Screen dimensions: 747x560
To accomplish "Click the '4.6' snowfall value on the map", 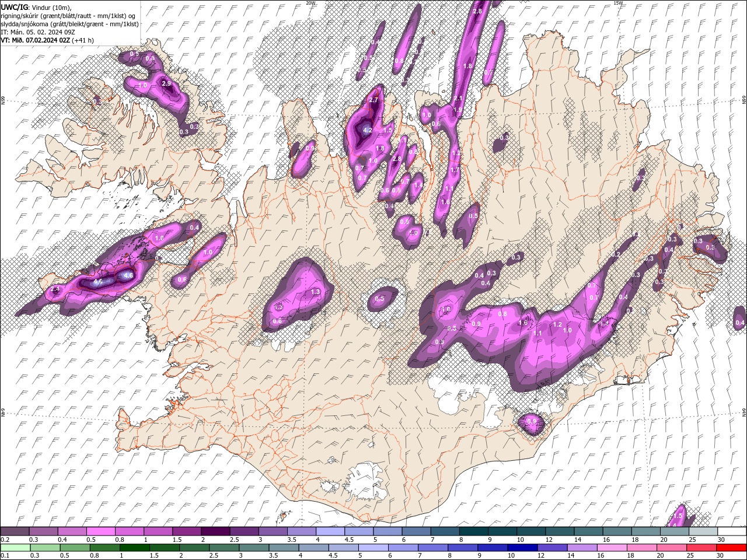I will point(129,275).
